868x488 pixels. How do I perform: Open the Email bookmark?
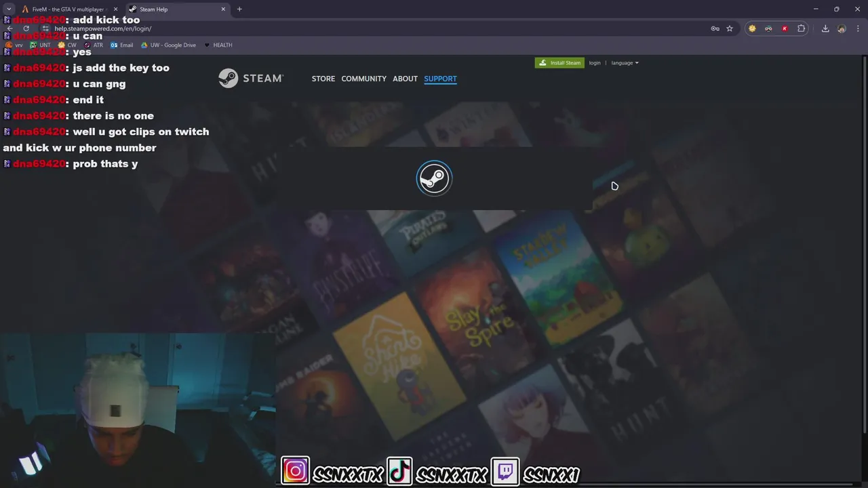(x=121, y=45)
